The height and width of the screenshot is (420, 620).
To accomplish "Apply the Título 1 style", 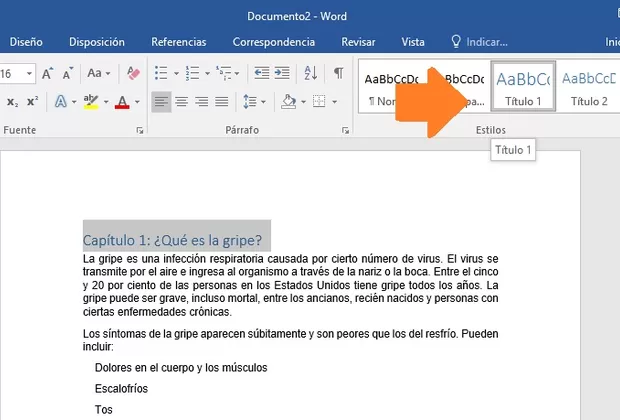I will (523, 86).
